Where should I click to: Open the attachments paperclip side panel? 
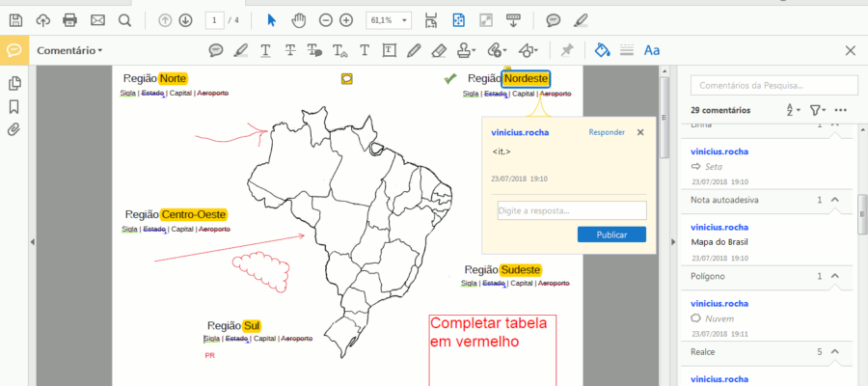click(x=14, y=129)
